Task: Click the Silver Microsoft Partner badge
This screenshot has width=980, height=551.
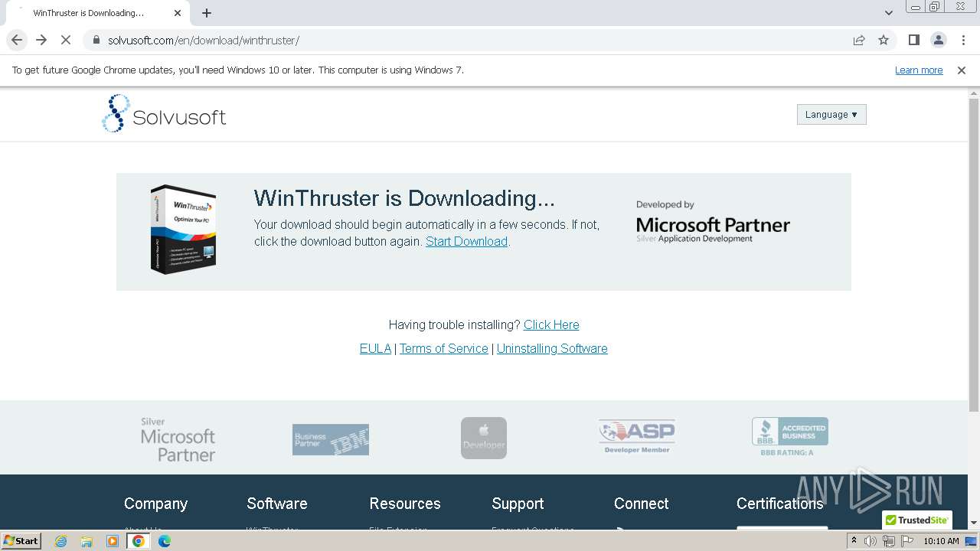Action: pyautogui.click(x=178, y=439)
